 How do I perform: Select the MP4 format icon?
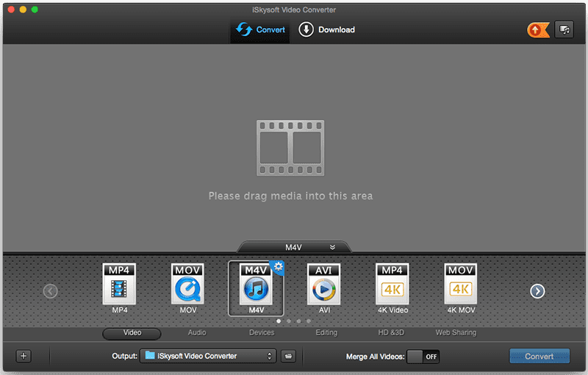pyautogui.click(x=120, y=285)
